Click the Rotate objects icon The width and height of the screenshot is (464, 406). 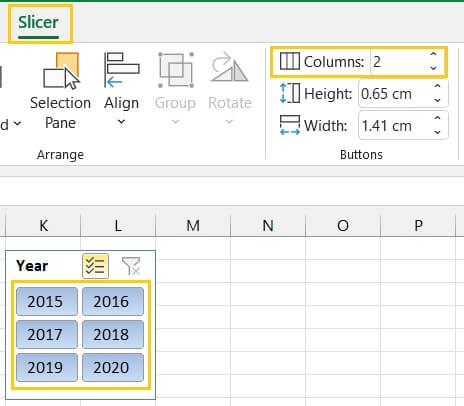point(230,67)
